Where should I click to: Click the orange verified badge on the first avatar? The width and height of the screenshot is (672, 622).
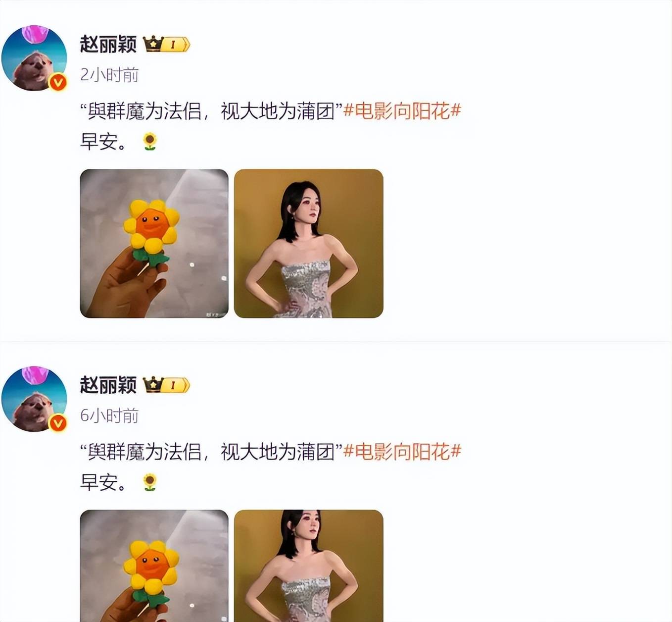(58, 82)
